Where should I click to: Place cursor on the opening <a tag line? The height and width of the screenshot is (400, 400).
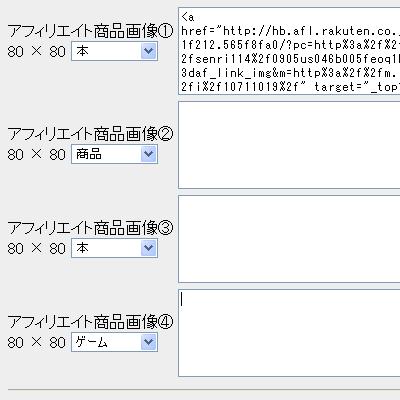point(188,17)
